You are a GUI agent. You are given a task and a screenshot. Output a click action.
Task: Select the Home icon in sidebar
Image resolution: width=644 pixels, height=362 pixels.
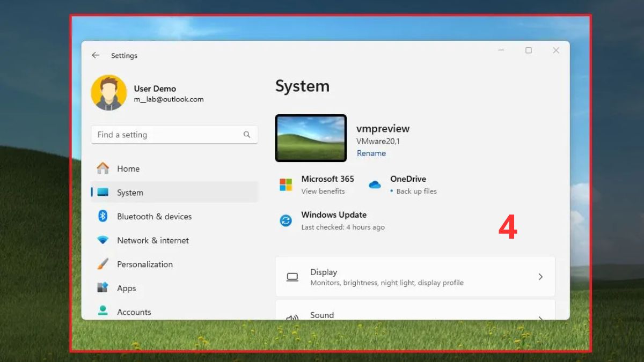101,168
